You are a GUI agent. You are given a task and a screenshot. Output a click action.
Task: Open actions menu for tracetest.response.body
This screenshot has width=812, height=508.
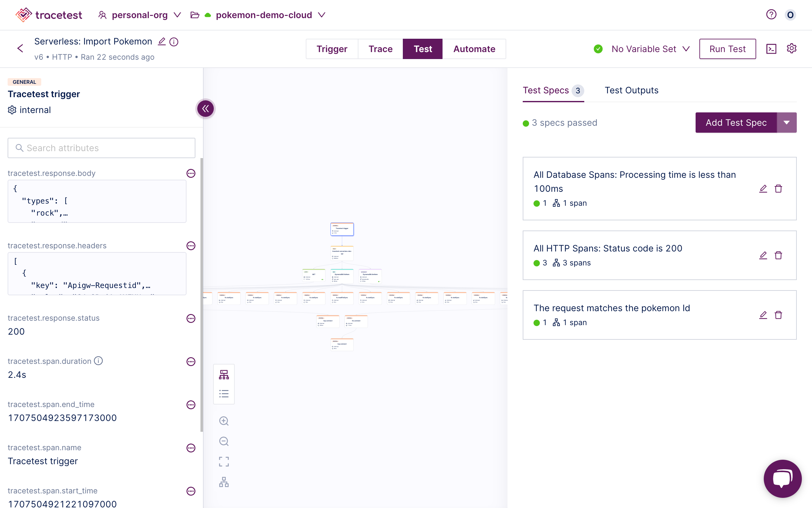click(191, 173)
